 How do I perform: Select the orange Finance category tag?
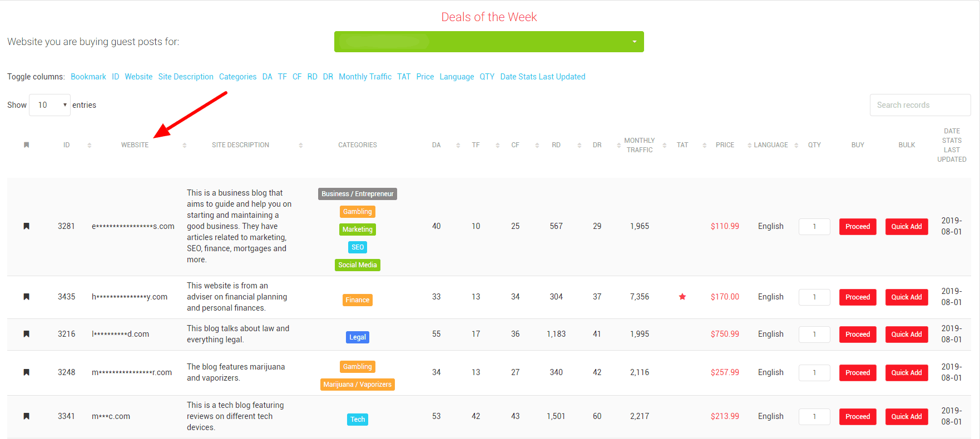pos(357,300)
